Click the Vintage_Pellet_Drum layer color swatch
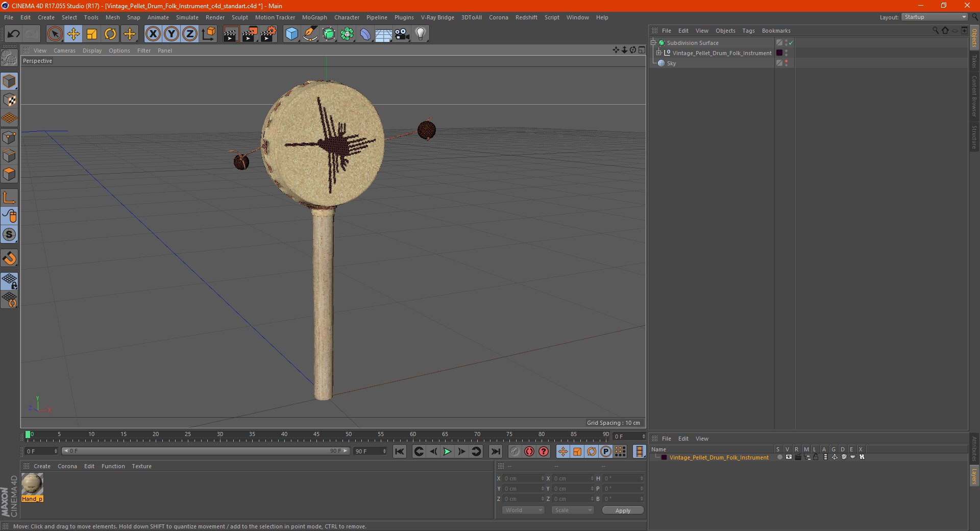The height and width of the screenshot is (531, 980). 664,457
